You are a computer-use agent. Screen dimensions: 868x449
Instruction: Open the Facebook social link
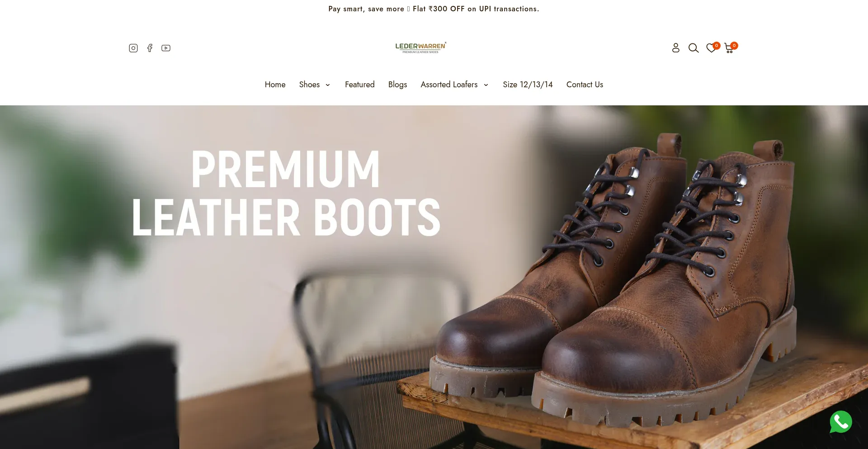pyautogui.click(x=150, y=48)
